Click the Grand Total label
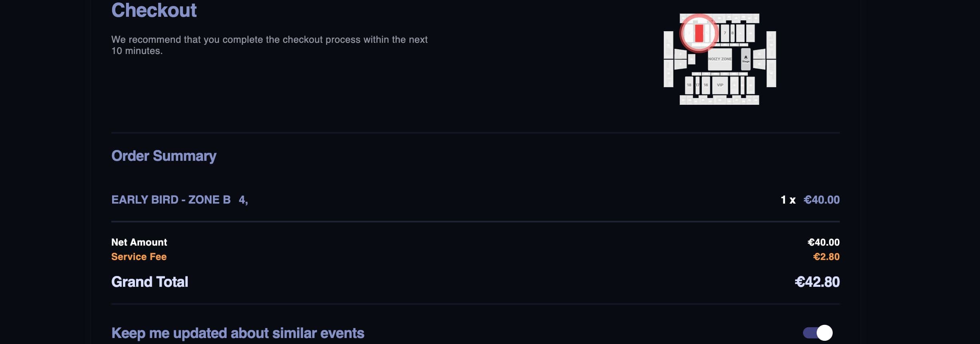 [150, 282]
